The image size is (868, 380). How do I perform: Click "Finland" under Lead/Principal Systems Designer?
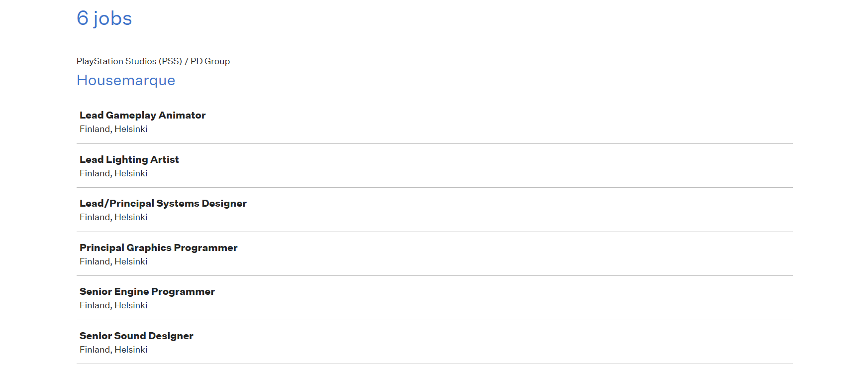95,218
